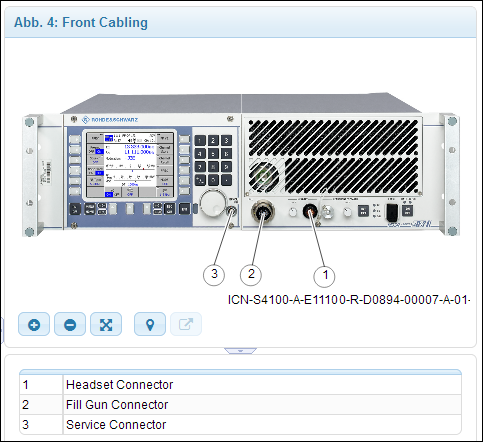Screen dimensions: 483x442
Task: Select the Fill Gun Connector table row
Action: [x=240, y=405]
